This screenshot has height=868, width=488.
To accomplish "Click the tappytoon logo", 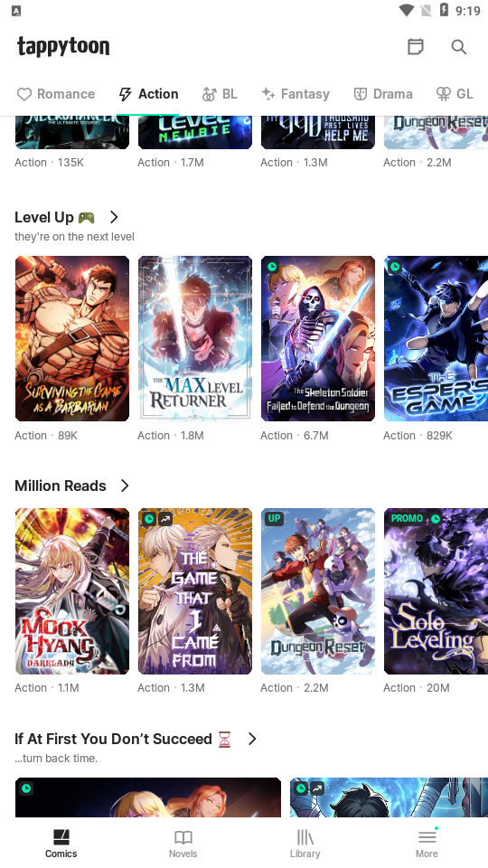I will click(x=63, y=46).
